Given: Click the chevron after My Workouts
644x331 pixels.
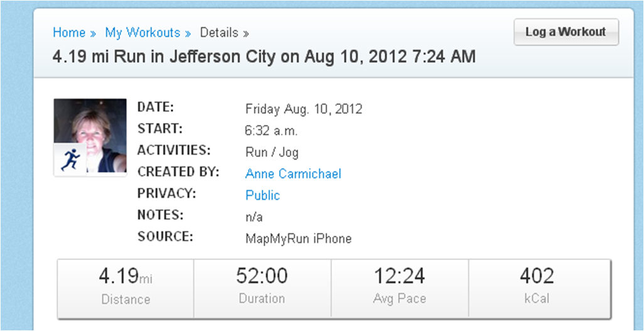Looking at the screenshot, I should pyautogui.click(x=188, y=33).
